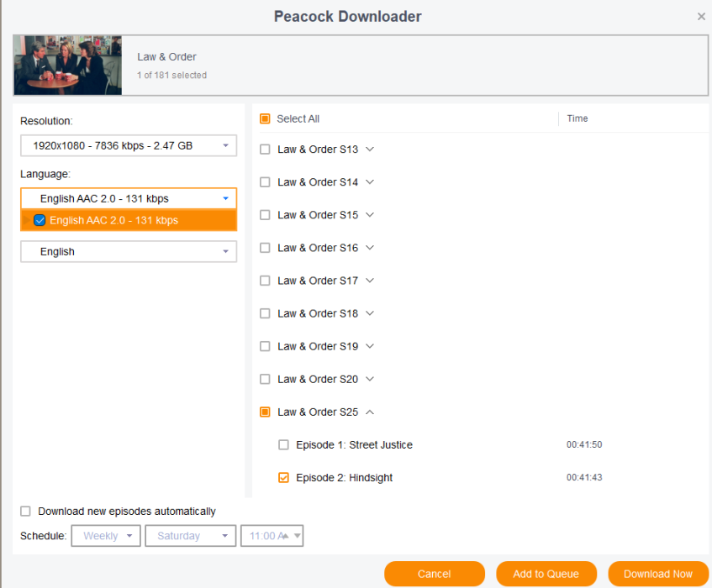Expand Law & Order S20 chevron

pyautogui.click(x=370, y=380)
